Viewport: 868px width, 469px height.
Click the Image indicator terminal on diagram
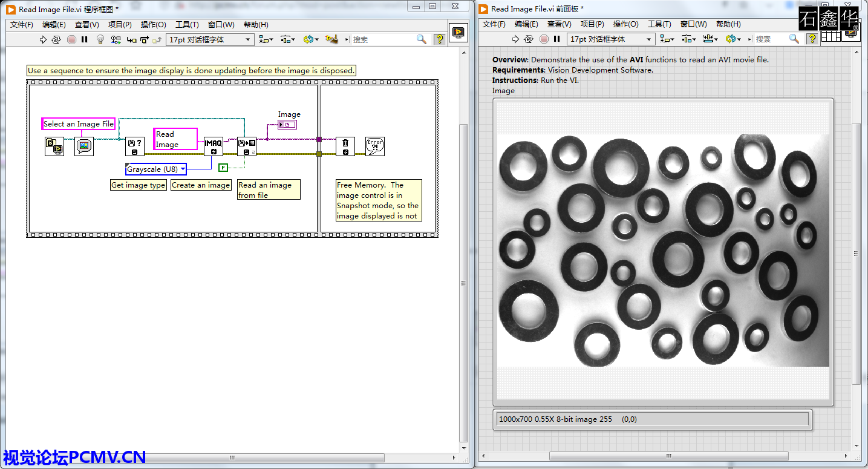287,125
